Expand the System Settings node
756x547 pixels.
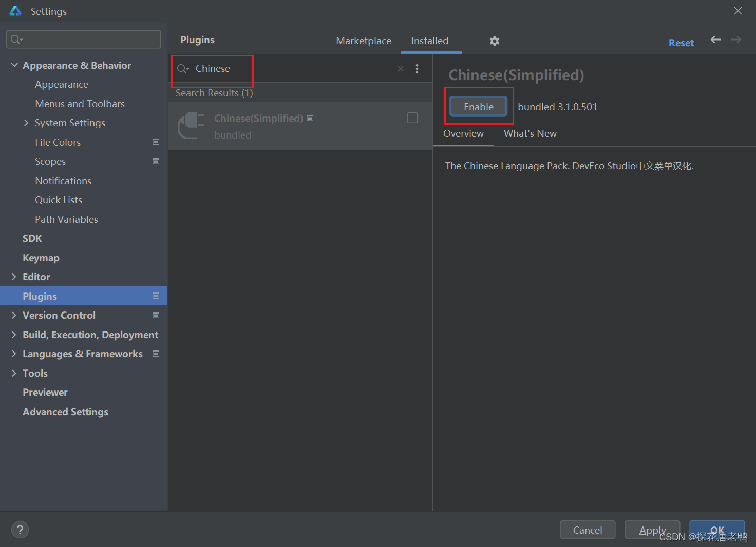coord(26,123)
